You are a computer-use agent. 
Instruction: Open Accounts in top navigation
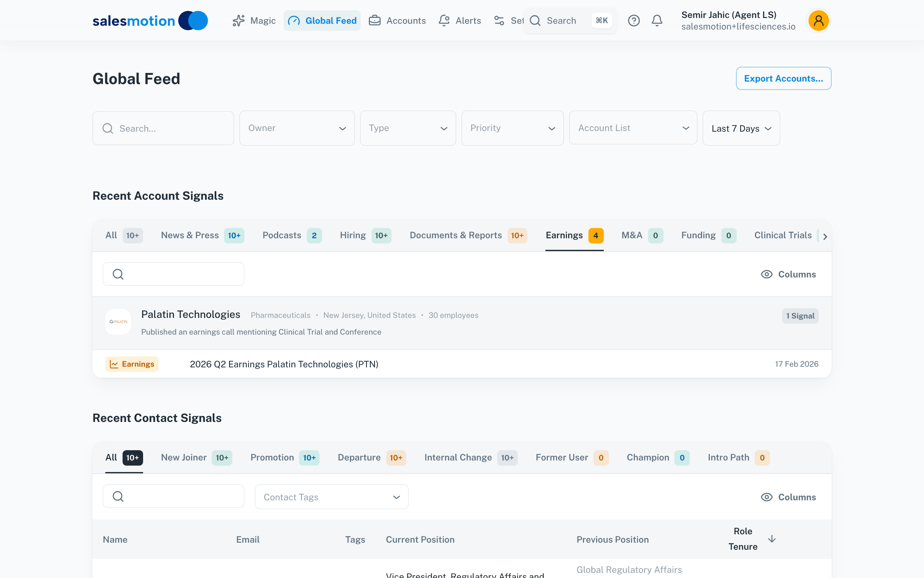click(397, 21)
